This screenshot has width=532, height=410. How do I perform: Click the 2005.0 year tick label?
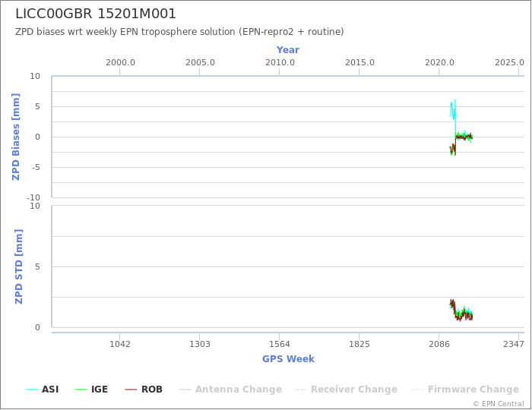click(200, 63)
